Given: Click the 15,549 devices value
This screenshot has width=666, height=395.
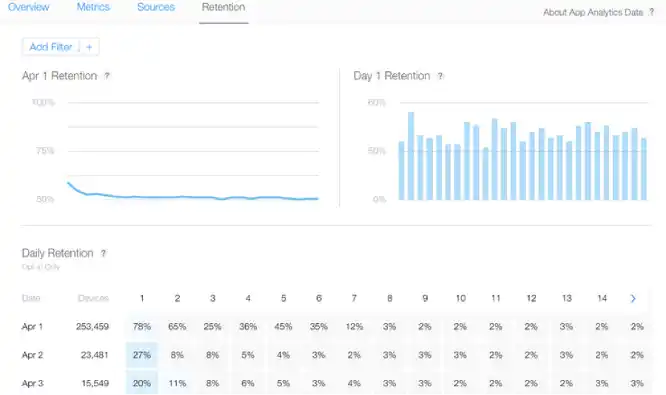Looking at the screenshot, I should [95, 384].
